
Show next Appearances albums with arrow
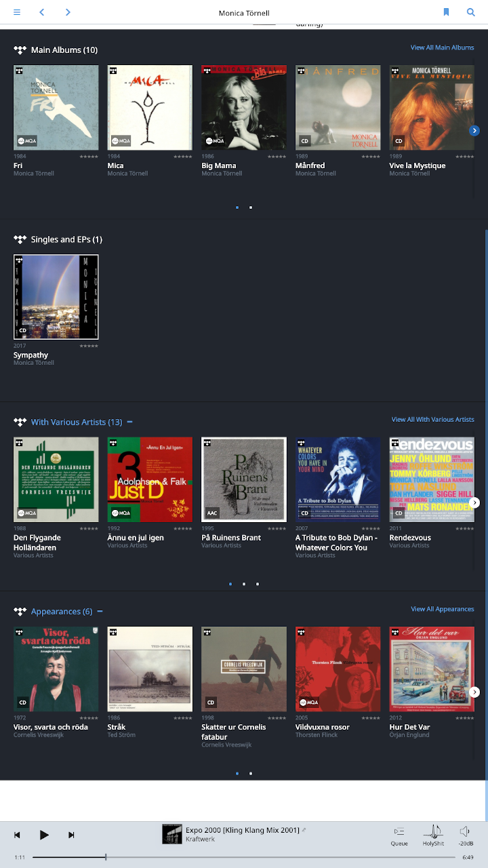[474, 692]
